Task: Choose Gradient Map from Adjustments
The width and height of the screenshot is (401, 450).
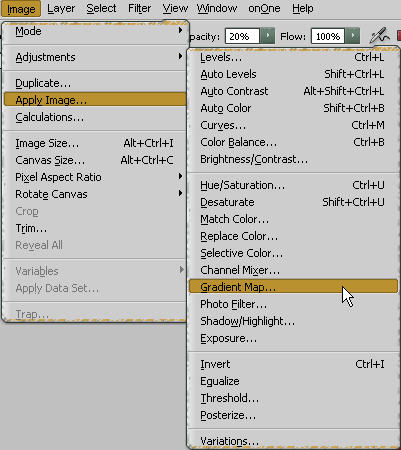Action: click(x=293, y=287)
